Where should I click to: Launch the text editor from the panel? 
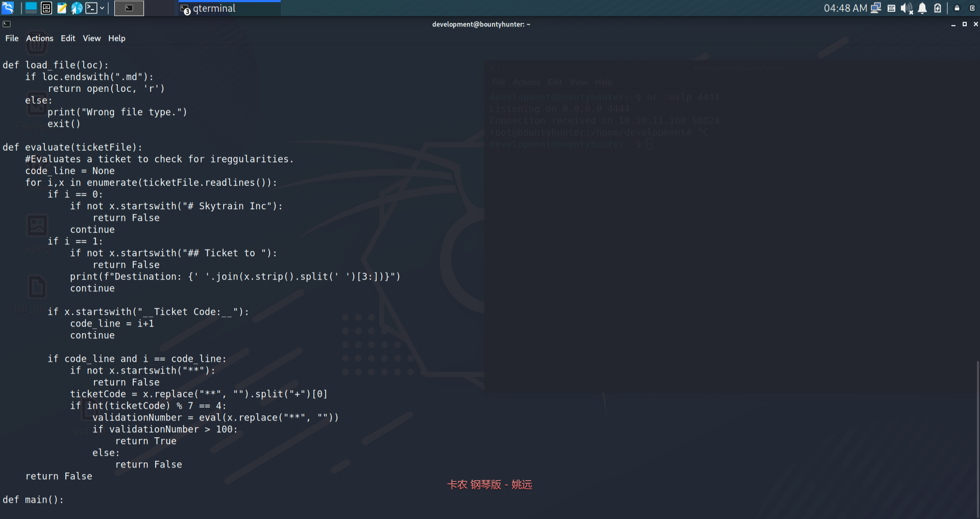(62, 8)
